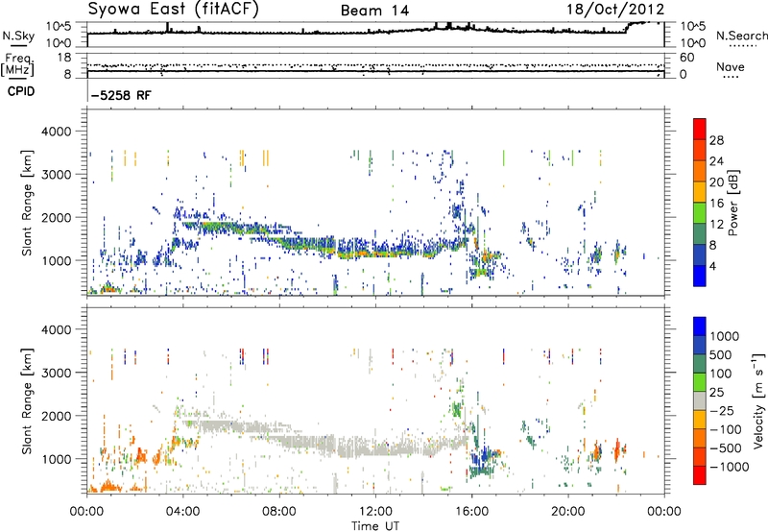The image size is (768, 532).
Task: Click the 'N.Sky' legend label
Action: click(18, 36)
